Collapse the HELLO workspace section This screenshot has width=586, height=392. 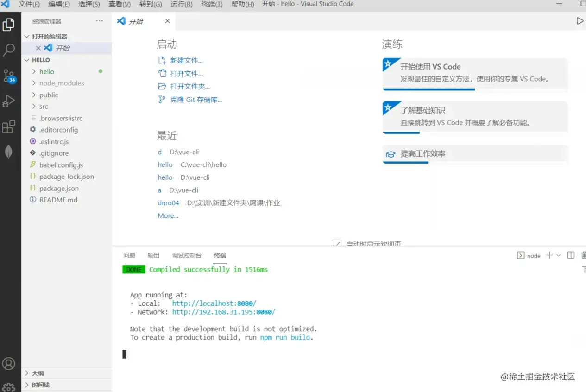[x=26, y=60]
